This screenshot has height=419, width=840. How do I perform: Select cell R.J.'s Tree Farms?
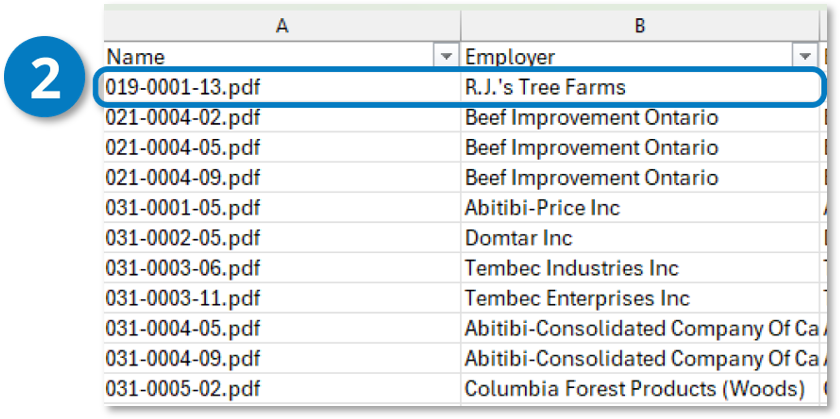(640, 87)
